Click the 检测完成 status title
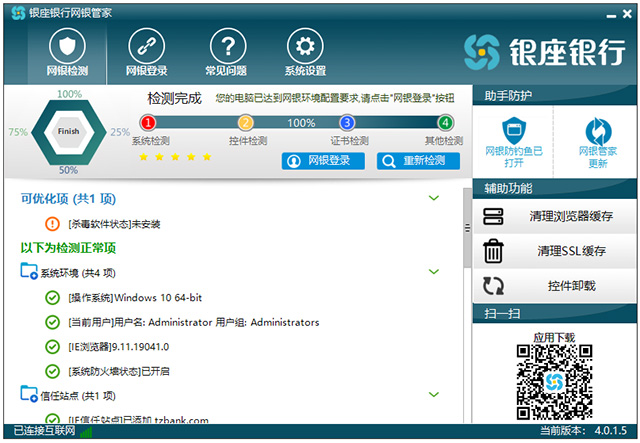Screen dimensions: 640x443 174,98
